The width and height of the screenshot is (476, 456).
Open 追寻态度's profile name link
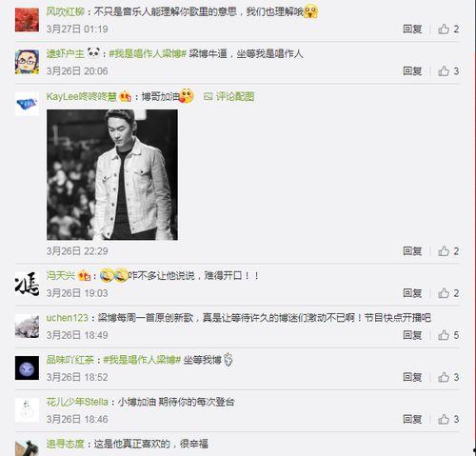66,444
